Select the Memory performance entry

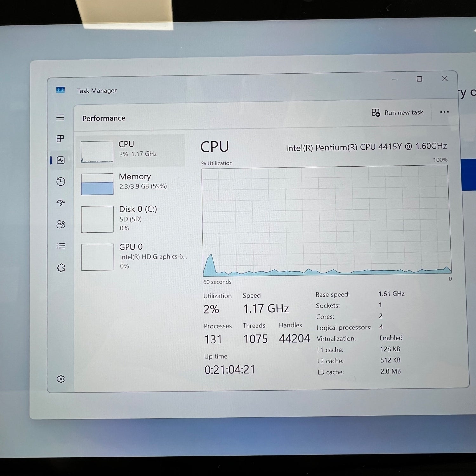click(131, 184)
